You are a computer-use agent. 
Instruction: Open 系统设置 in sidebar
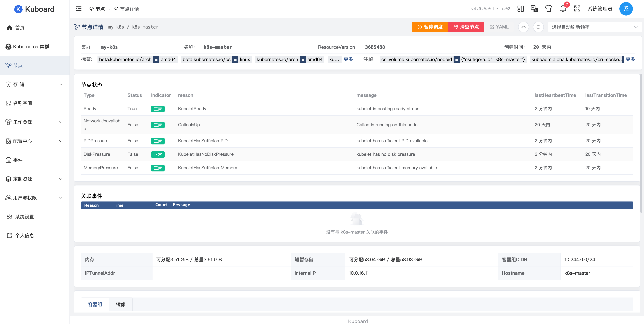35,216
